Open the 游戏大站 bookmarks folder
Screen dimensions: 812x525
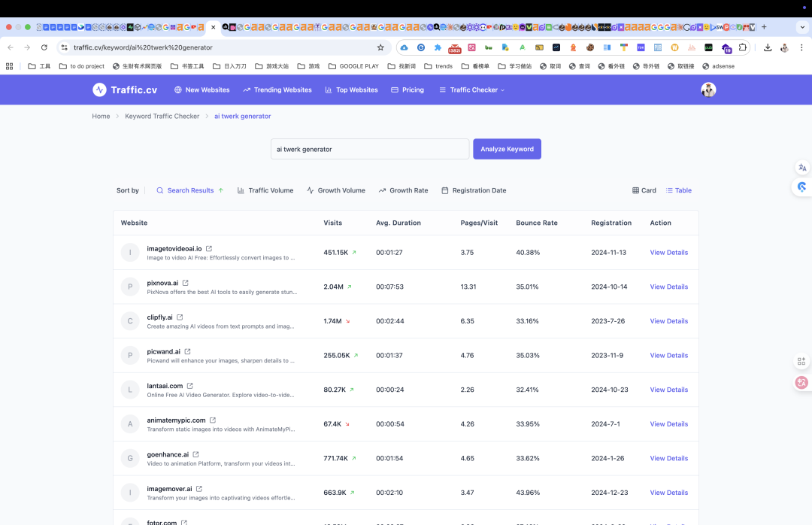(272, 66)
